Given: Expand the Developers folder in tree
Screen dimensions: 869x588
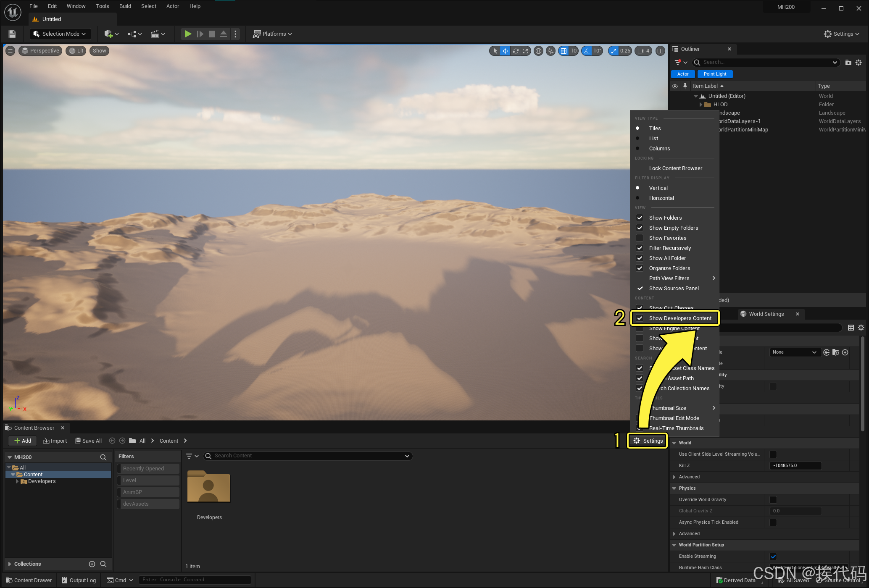Looking at the screenshot, I should coord(17,481).
